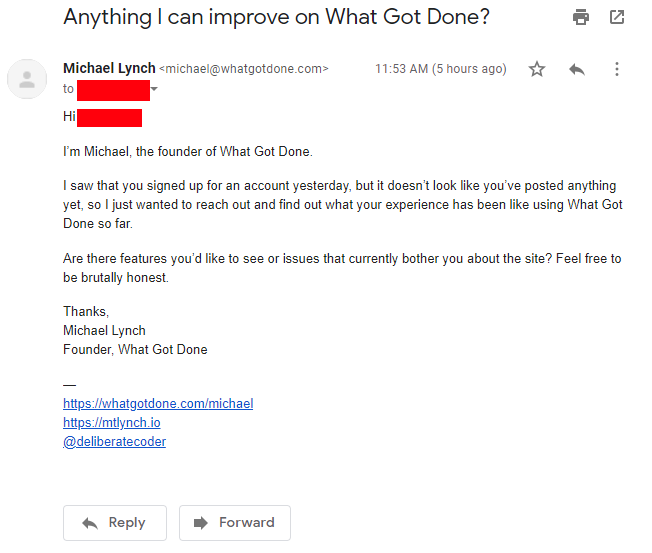652x553 pixels.
Task: Click the Forward button below message
Action: [235, 523]
